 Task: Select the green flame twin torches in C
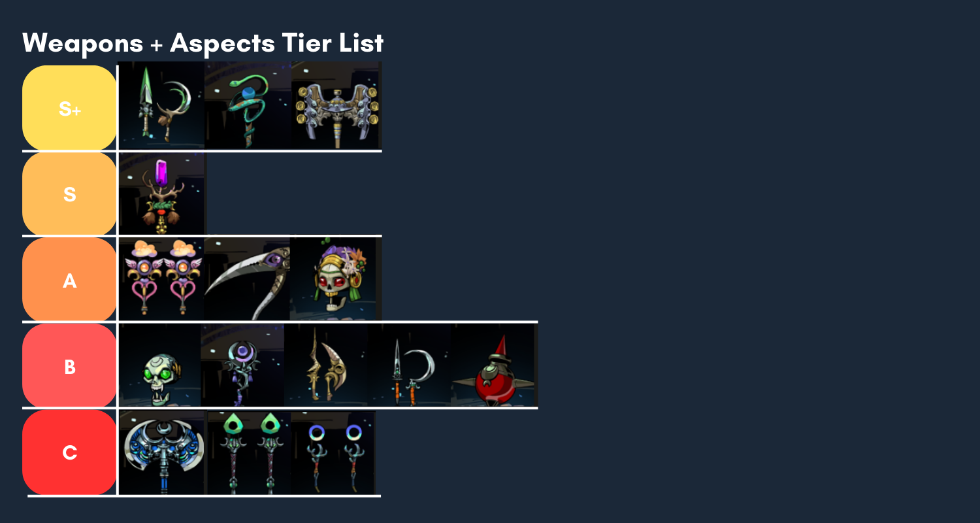(x=249, y=452)
